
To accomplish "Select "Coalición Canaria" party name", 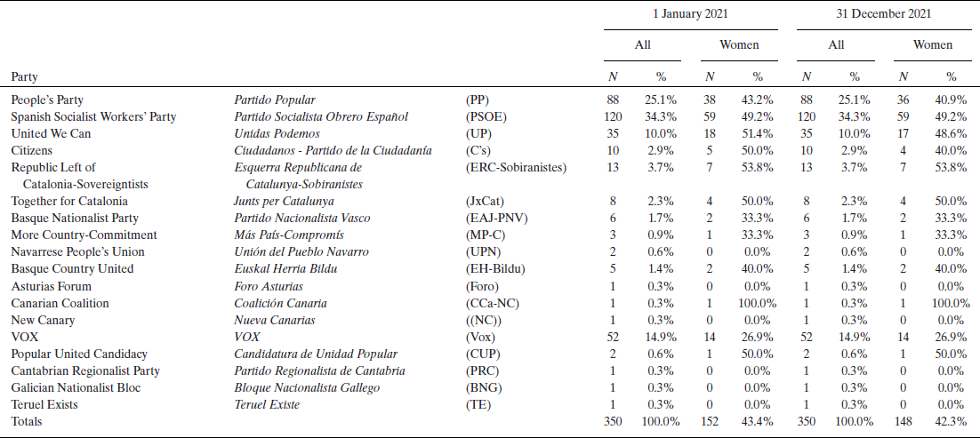I will point(277,303).
